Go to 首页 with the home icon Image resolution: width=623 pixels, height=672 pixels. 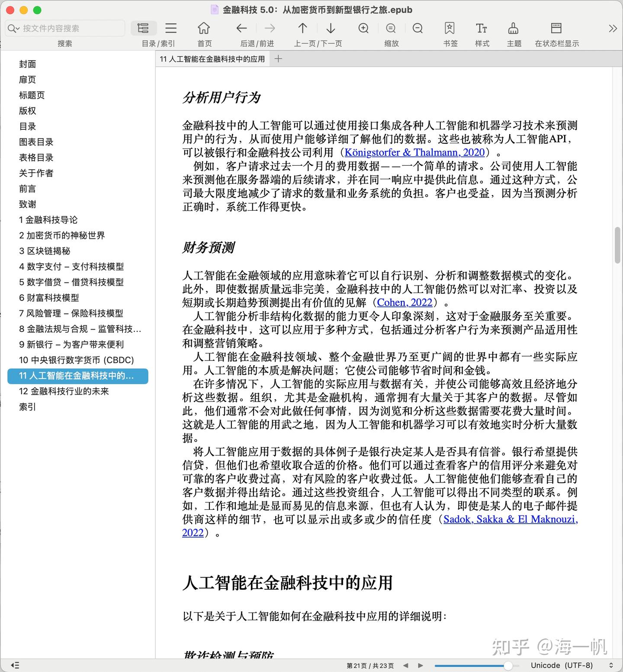click(x=204, y=28)
